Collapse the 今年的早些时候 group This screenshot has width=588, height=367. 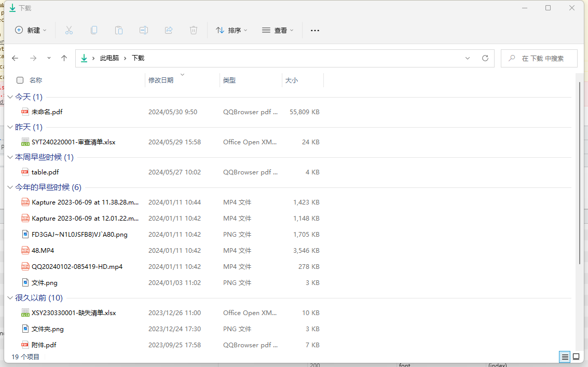10,187
